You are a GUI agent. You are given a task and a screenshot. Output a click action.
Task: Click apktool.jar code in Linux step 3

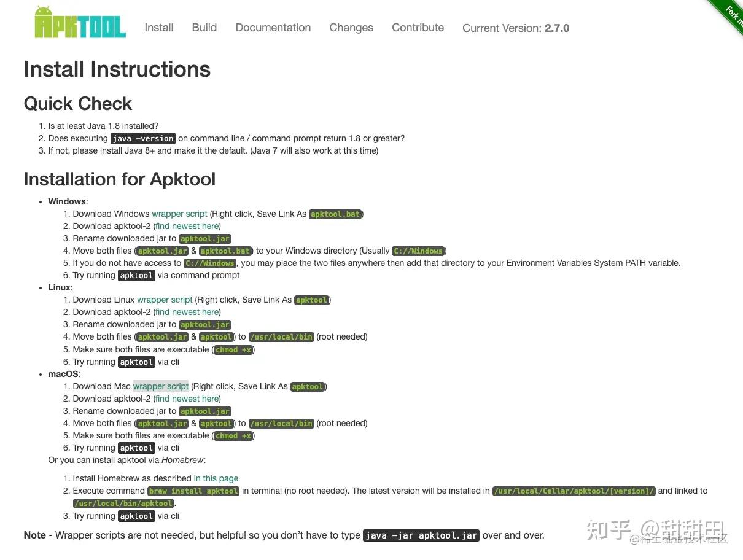tap(205, 325)
